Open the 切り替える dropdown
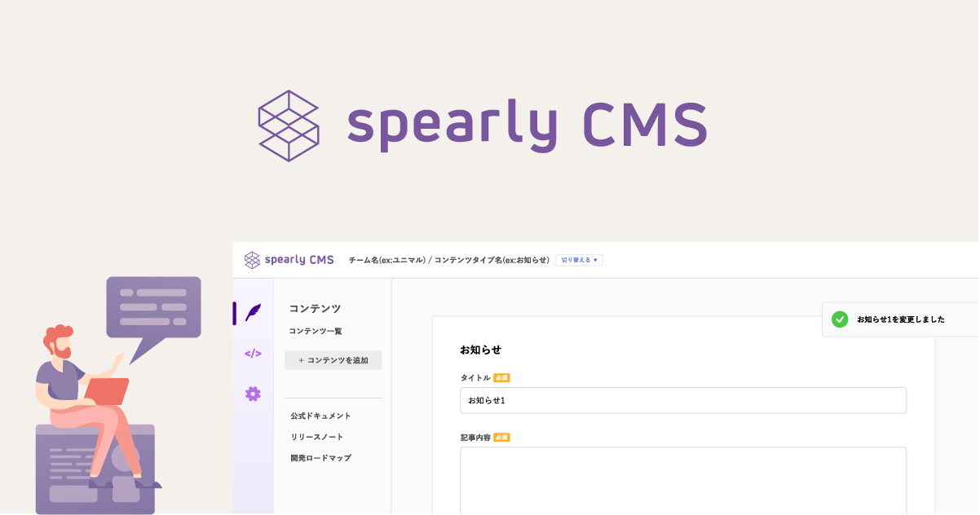Viewport: 980px width, 515px height. (578, 259)
